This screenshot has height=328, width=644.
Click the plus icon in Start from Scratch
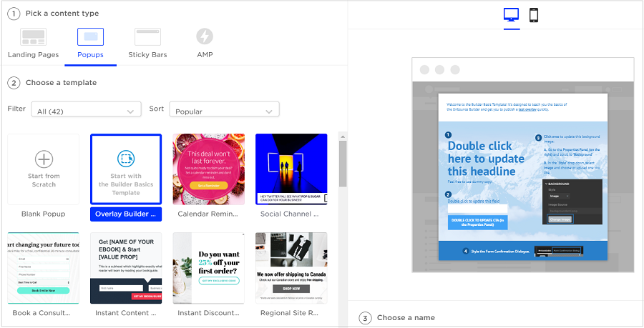[x=44, y=159]
